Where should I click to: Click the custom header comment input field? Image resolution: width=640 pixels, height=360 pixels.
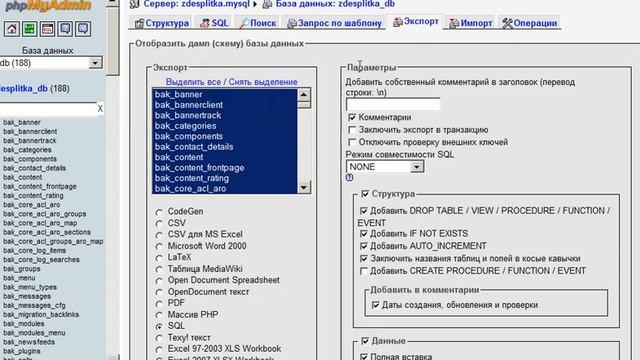click(x=393, y=104)
